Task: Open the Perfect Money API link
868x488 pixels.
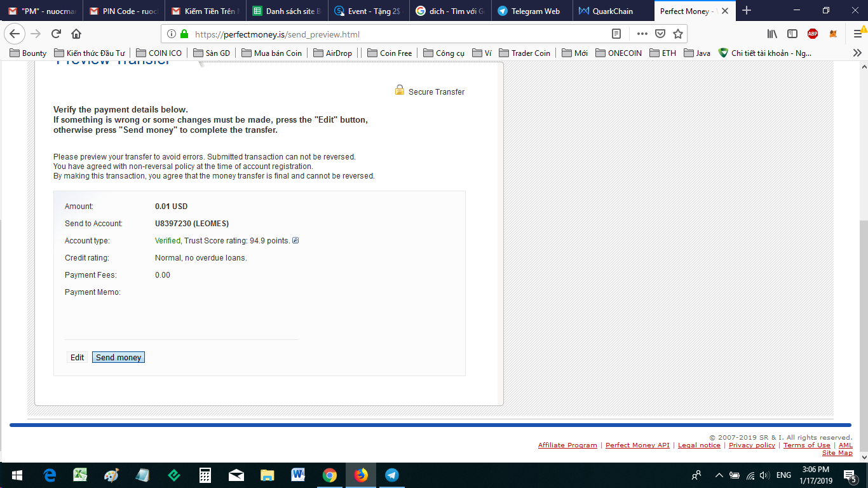Action: 637,445
